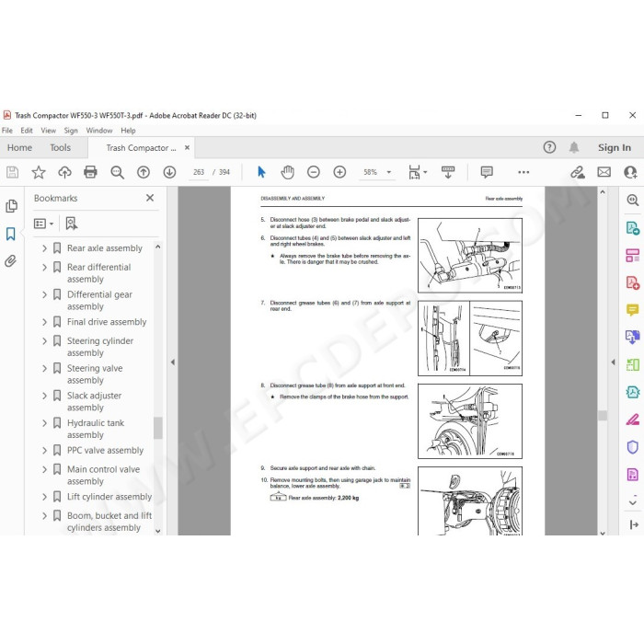Image resolution: width=644 pixels, height=644 pixels.
Task: Click Sign In
Action: coord(614,147)
